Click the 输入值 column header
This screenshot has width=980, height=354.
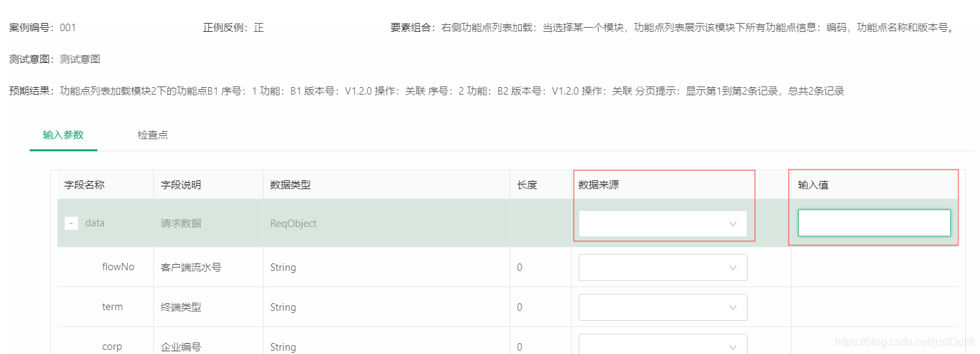pos(813,185)
